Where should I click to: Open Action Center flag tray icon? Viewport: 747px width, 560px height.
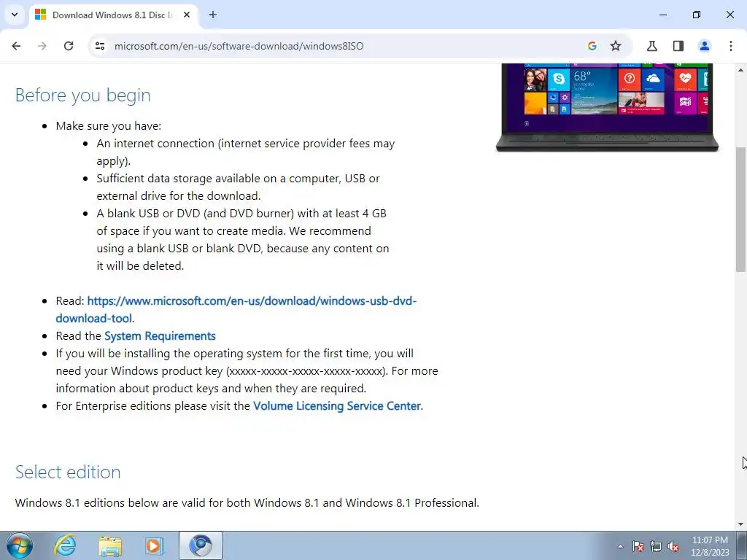(x=638, y=546)
